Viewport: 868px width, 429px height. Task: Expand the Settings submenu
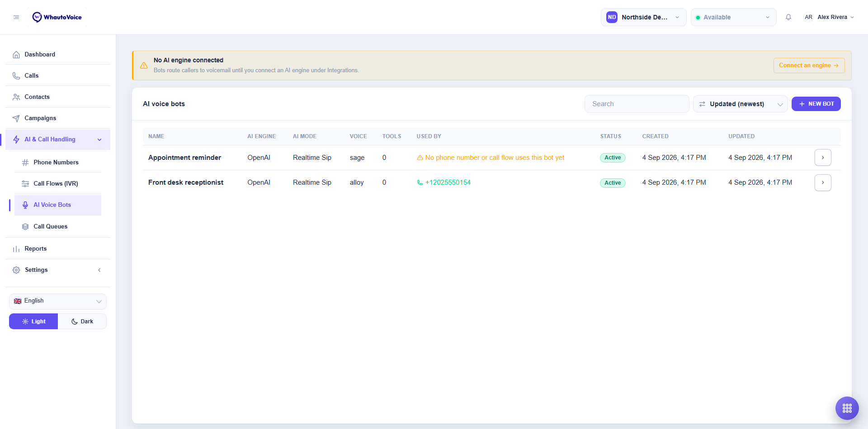58,270
